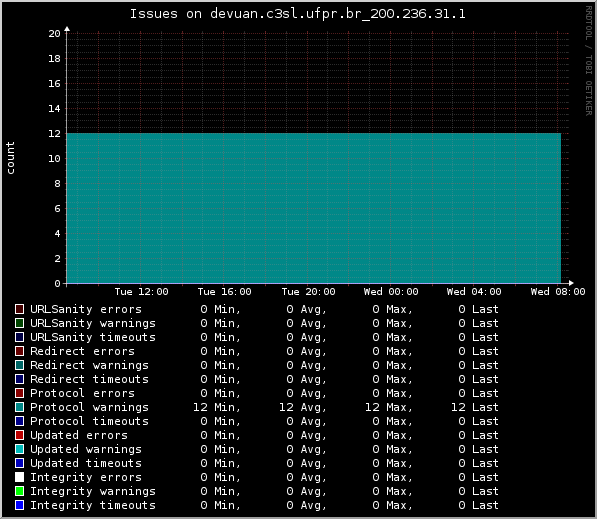Viewport: 597px width, 519px height.
Task: Select the Redirect errors color square
Action: coord(19,351)
